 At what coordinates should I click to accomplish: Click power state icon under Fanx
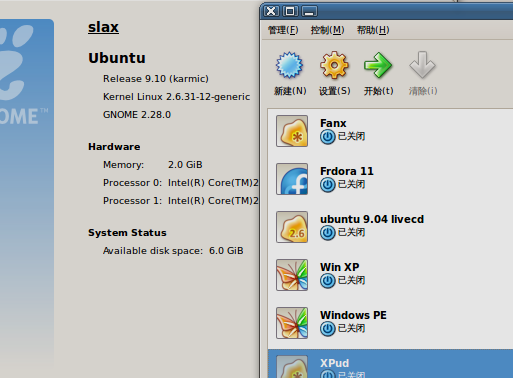(x=328, y=137)
